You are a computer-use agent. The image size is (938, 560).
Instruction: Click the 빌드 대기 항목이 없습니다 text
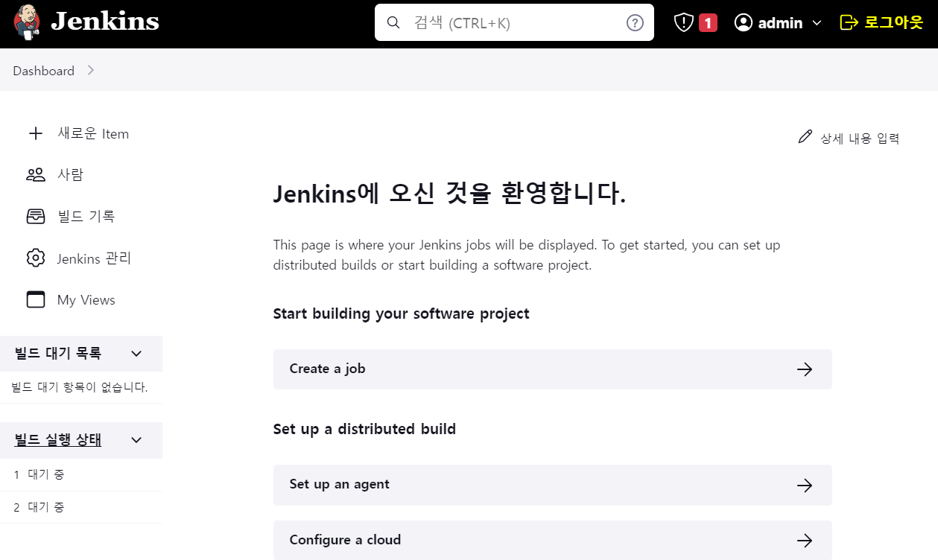pyautogui.click(x=80, y=387)
